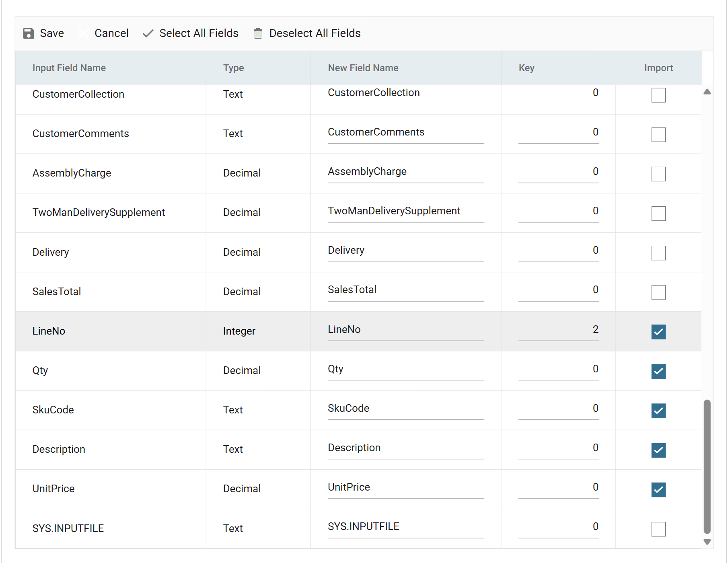Enable import for SYS.INPUTFILE

[658, 529]
